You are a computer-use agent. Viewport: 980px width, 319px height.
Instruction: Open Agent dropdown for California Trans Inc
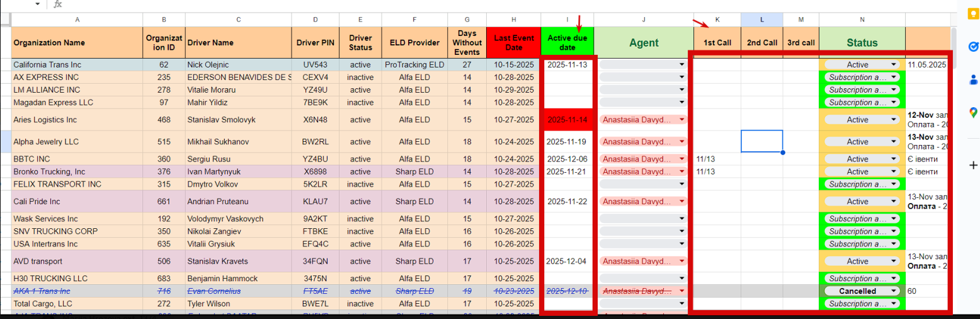(x=681, y=64)
